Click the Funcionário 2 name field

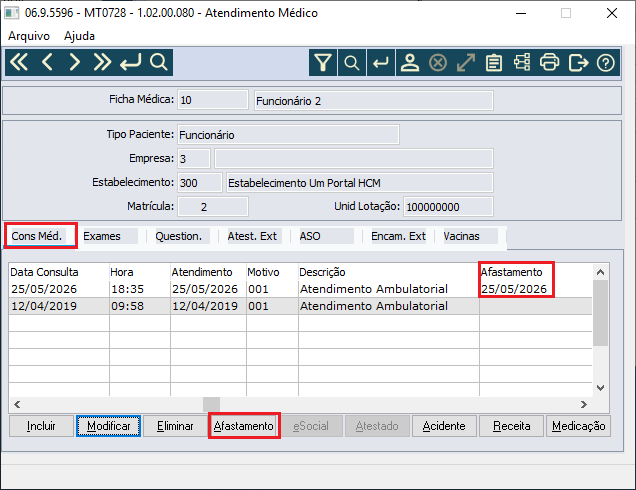(374, 101)
